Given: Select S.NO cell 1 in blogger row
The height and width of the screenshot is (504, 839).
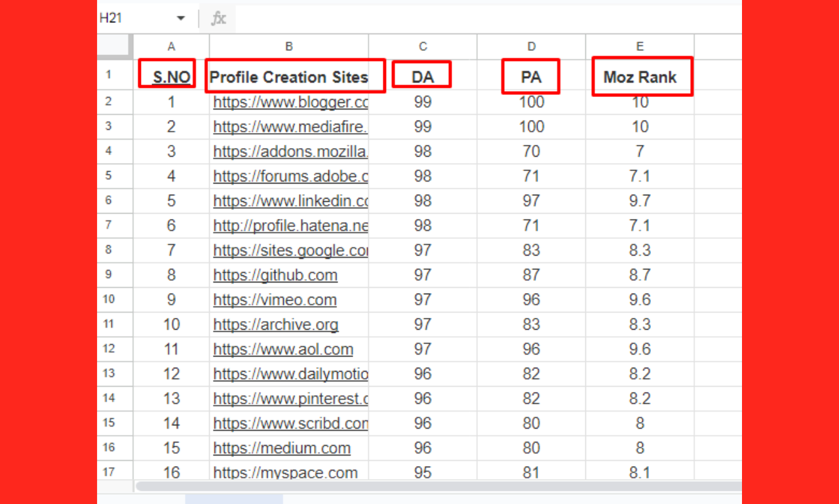Looking at the screenshot, I should point(172,102).
